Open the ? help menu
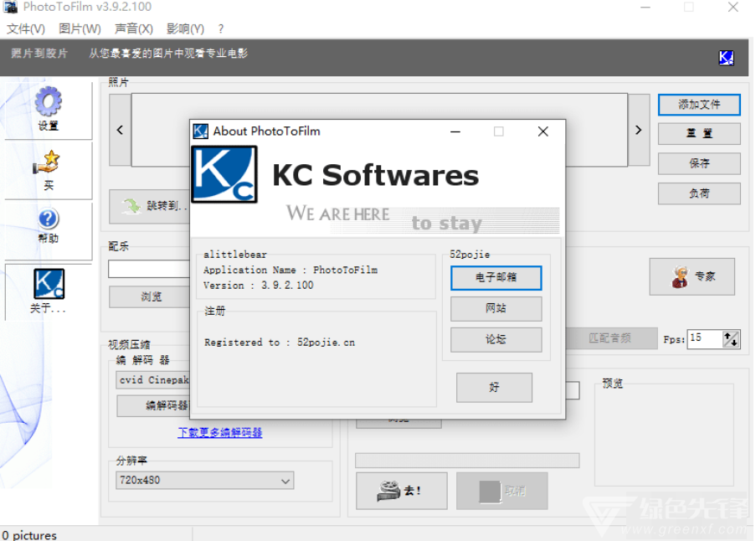This screenshot has width=756, height=541. [221, 29]
